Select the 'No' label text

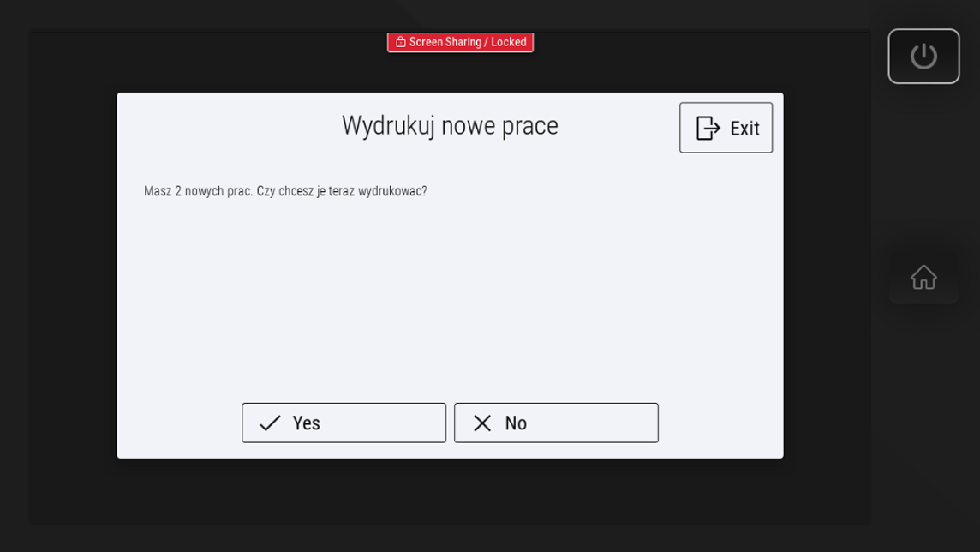[516, 423]
